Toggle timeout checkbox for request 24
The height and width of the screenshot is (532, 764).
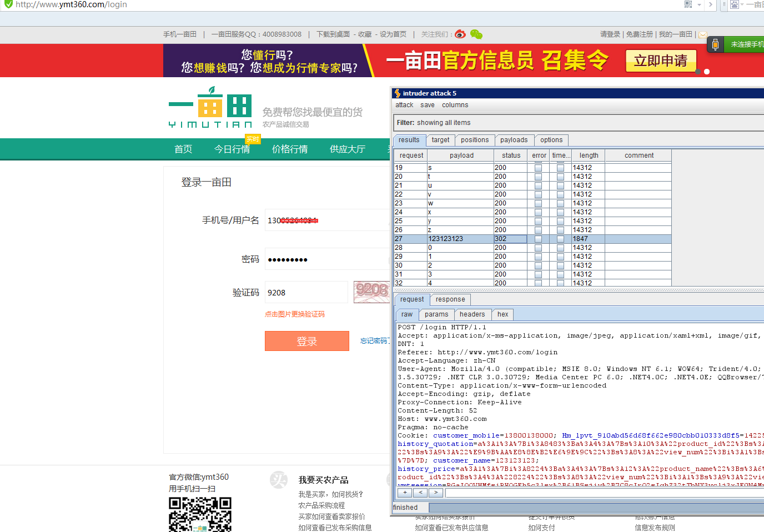[560, 212]
